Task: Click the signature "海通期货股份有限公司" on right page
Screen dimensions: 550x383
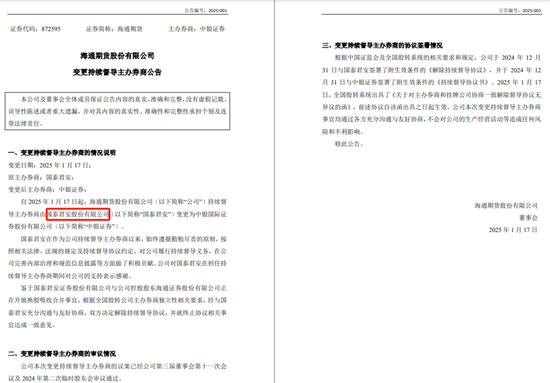Action: [x=506, y=206]
